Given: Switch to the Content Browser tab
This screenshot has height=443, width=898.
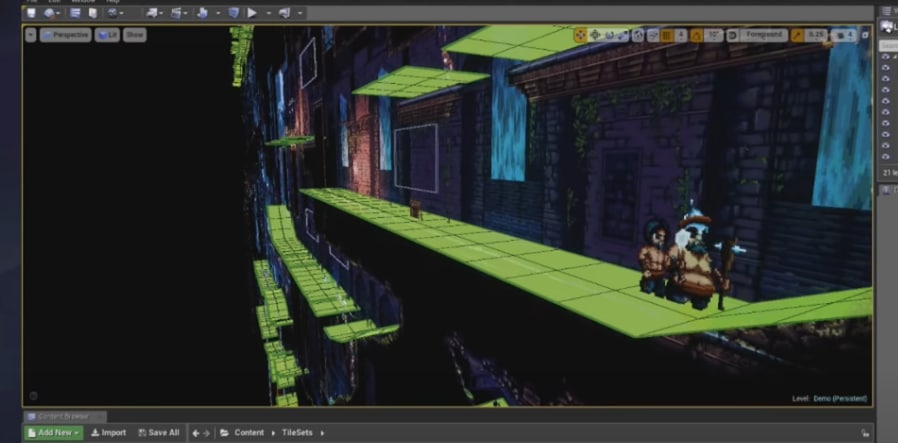Looking at the screenshot, I should point(65,416).
